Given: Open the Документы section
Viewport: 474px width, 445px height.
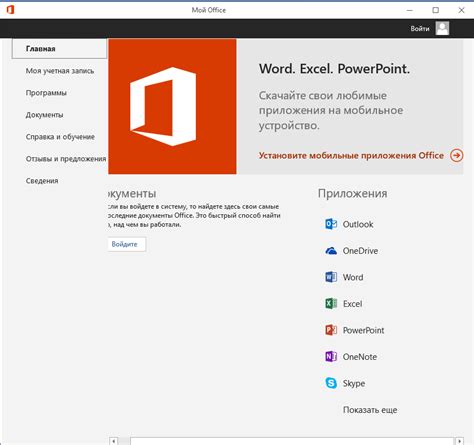Looking at the screenshot, I should coord(44,115).
